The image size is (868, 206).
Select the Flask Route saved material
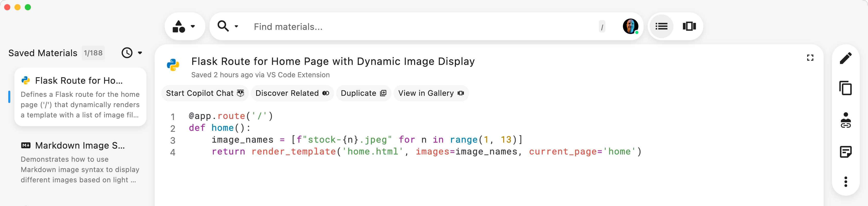[80, 97]
